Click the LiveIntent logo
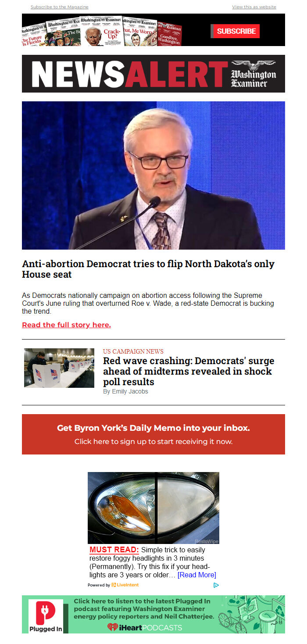 pos(125,585)
